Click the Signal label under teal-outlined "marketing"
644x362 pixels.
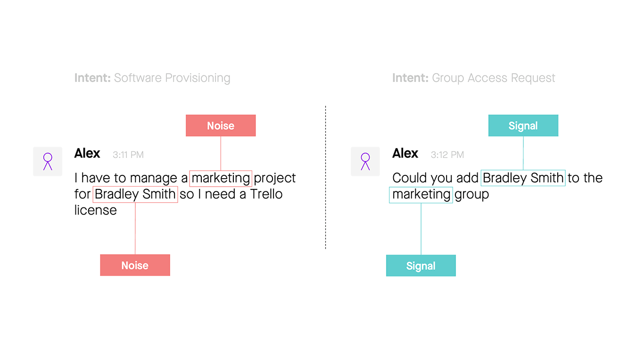tap(421, 266)
